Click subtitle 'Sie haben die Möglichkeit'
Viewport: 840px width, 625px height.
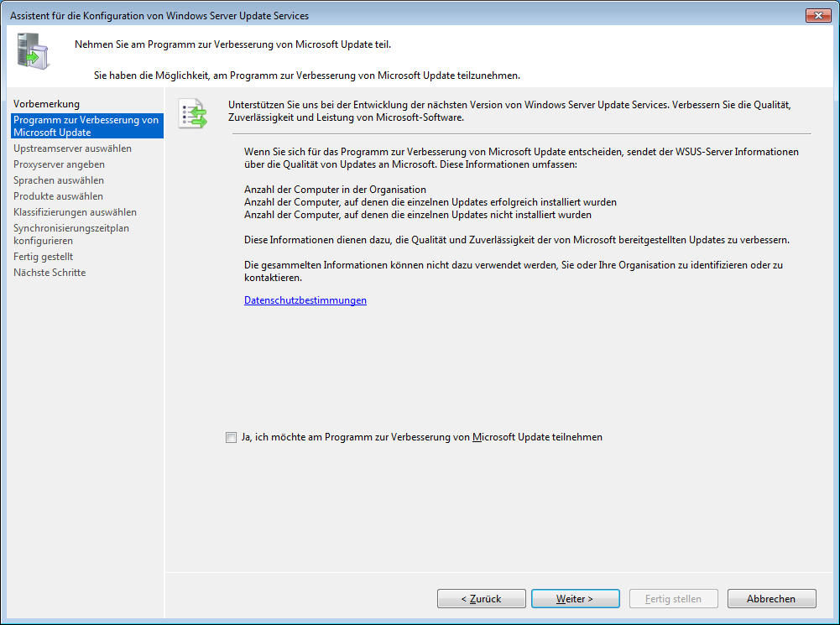(x=307, y=76)
